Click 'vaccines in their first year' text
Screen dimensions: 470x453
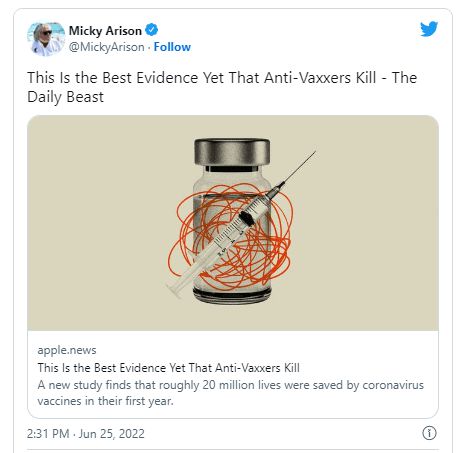click(105, 401)
